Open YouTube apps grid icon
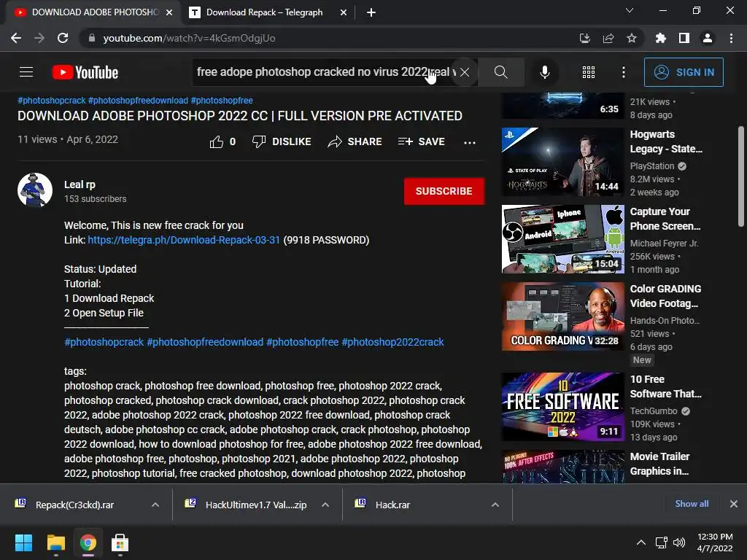Image resolution: width=747 pixels, height=560 pixels. pyautogui.click(x=589, y=72)
